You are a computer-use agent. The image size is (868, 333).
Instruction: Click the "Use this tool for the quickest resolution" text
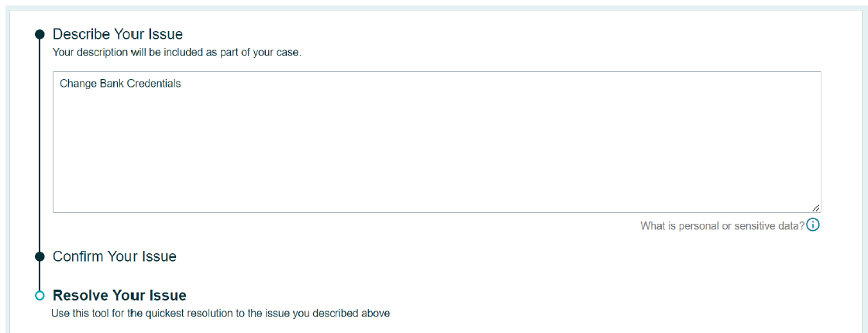221,314
